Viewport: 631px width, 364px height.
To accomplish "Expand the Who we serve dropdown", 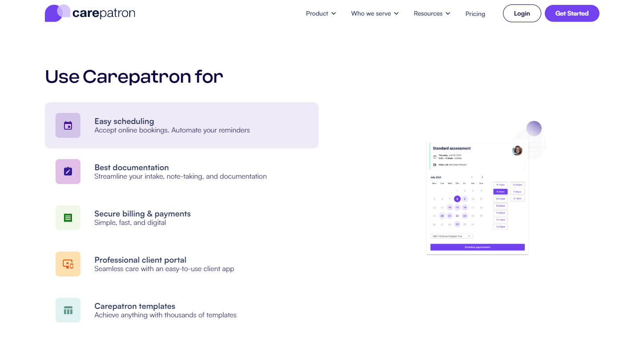I will pos(375,13).
